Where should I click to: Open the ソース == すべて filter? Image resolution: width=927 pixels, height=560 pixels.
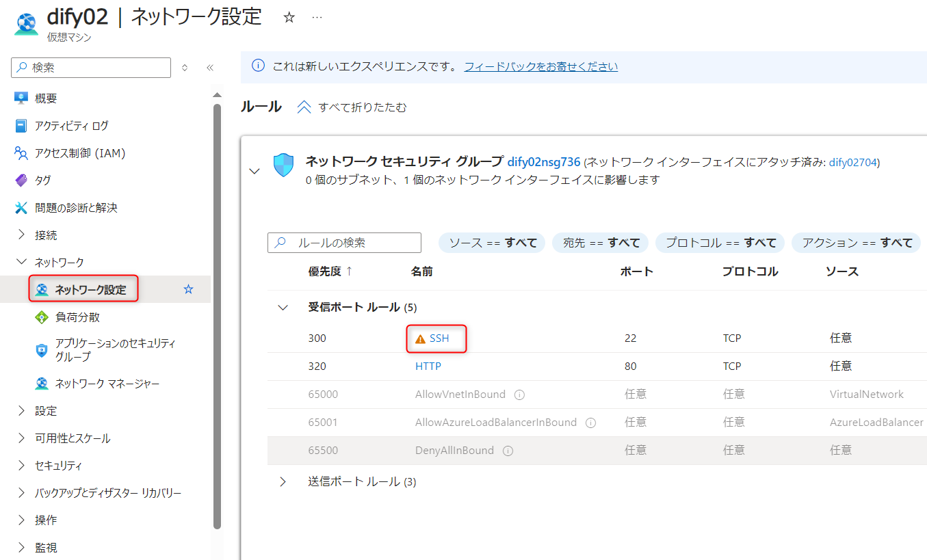491,242
